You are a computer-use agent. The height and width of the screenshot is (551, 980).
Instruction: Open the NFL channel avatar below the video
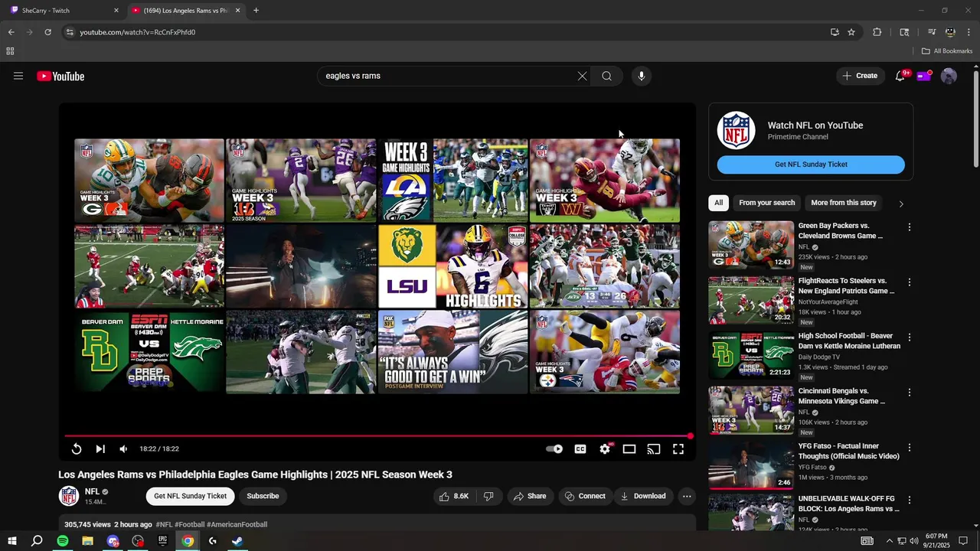click(x=69, y=496)
